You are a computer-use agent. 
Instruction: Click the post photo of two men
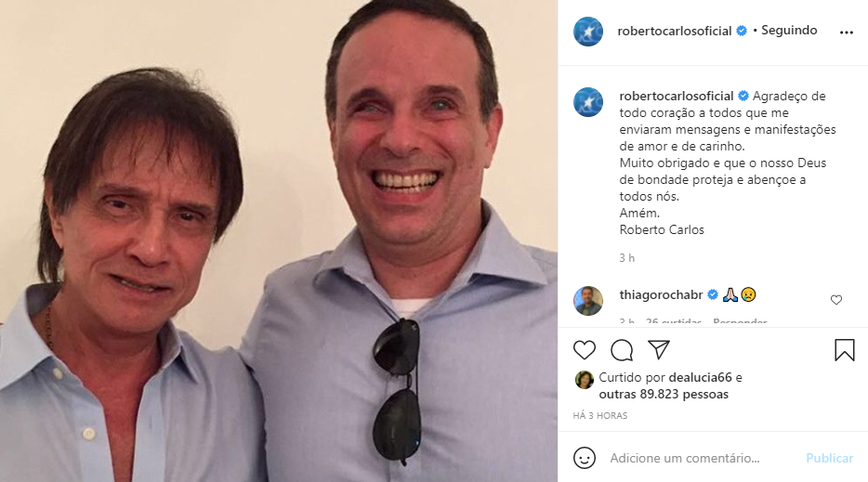[279, 241]
